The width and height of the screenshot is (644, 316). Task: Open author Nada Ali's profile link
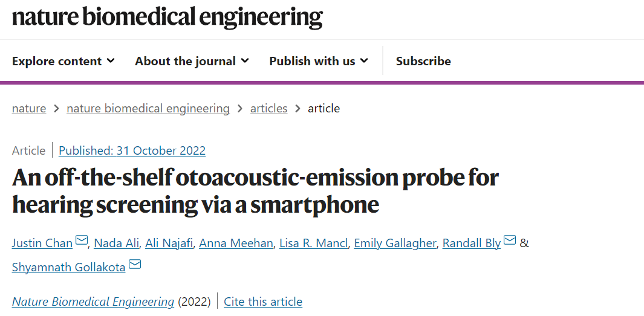click(x=116, y=243)
